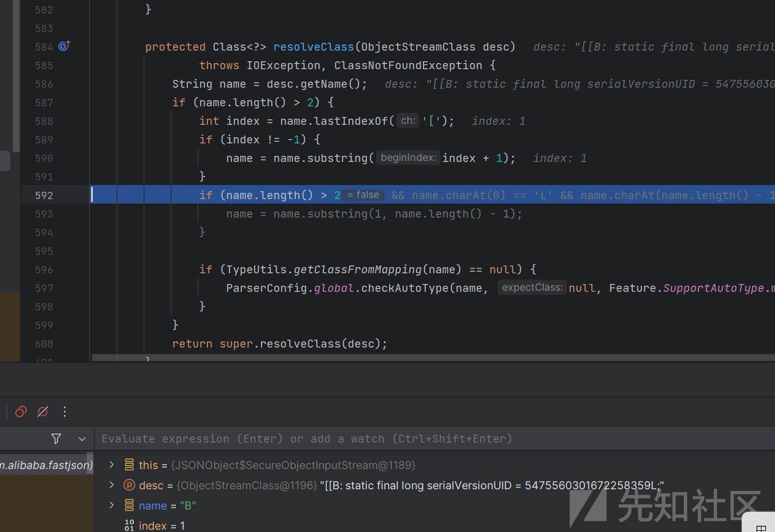
Task: Focus the Evaluate expression input field
Action: (x=434, y=439)
